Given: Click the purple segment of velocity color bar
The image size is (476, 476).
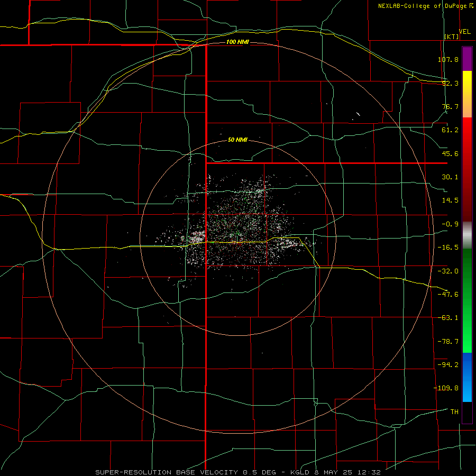Looking at the screenshot, I should [467, 59].
